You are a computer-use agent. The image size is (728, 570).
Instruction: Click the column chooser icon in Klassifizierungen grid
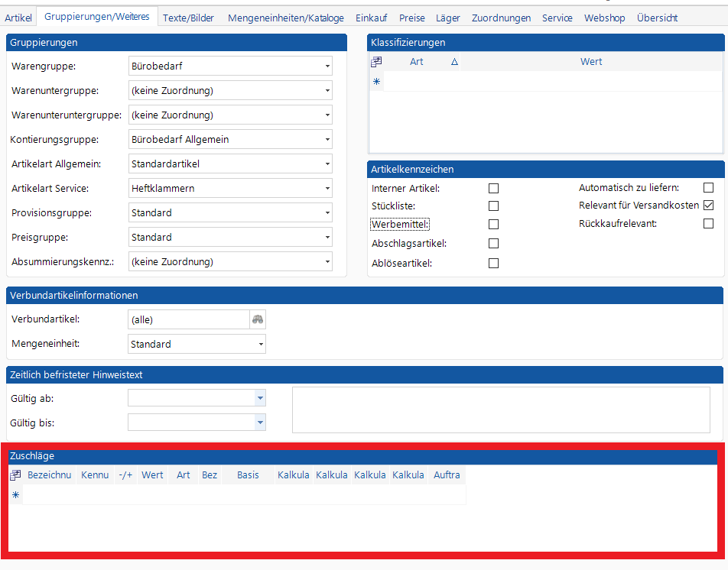pyautogui.click(x=376, y=62)
